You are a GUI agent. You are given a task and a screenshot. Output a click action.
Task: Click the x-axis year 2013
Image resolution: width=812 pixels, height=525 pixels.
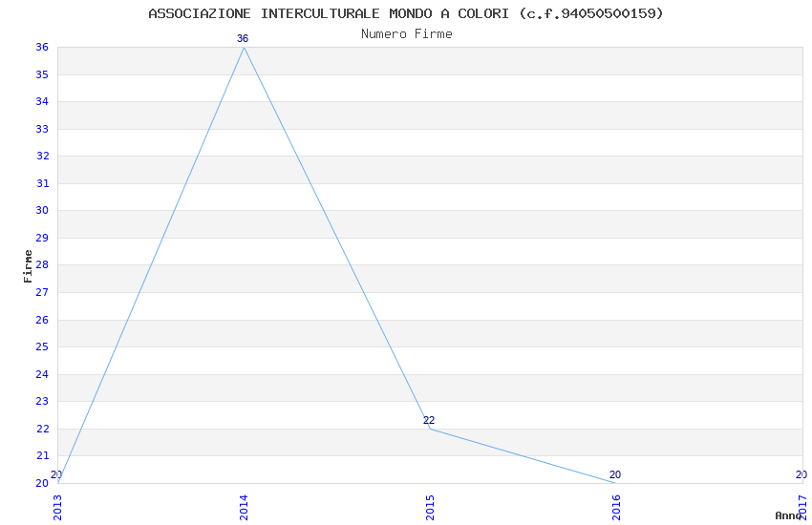pos(57,508)
